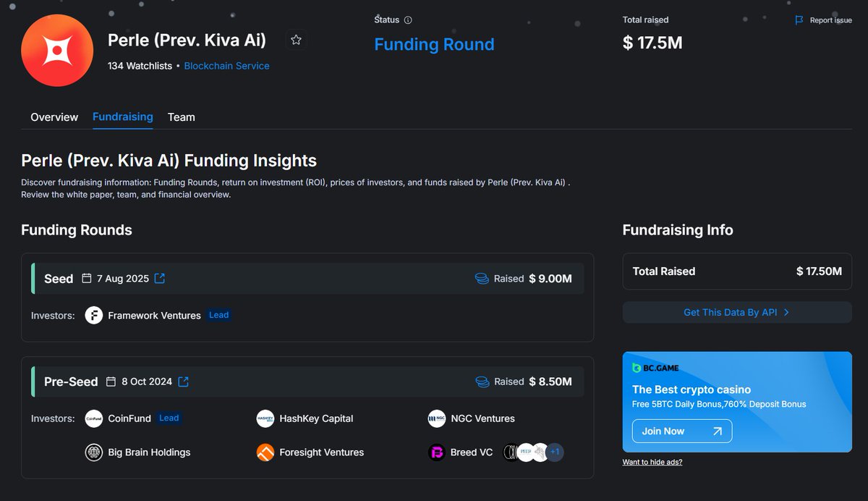Screen dimensions: 868x501
Task: Click the 7 Aug 2025 date
Action: click(122, 279)
